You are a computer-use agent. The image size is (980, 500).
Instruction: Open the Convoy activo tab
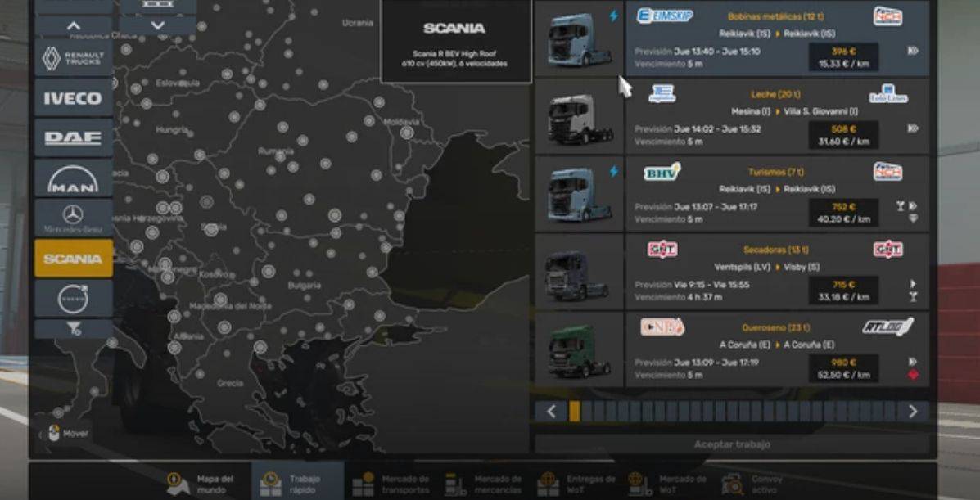coord(732,484)
